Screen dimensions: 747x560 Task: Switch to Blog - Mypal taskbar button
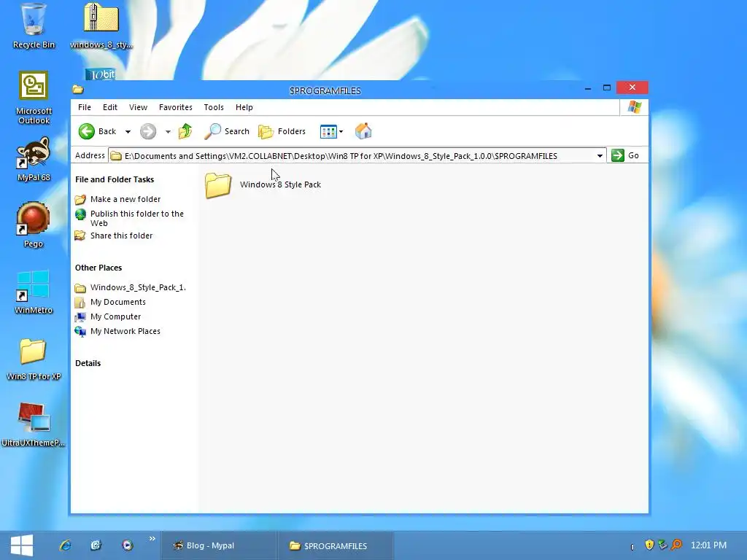[219, 545]
